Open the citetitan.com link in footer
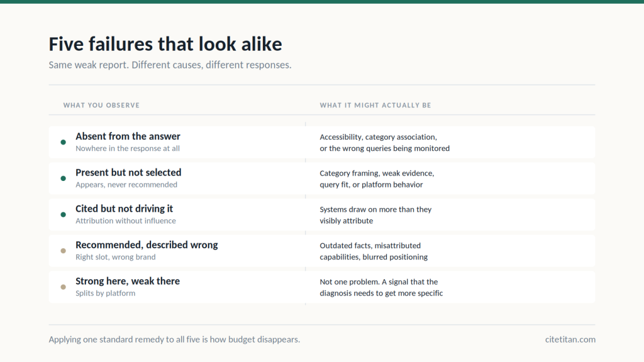This screenshot has width=644, height=362. click(x=570, y=339)
